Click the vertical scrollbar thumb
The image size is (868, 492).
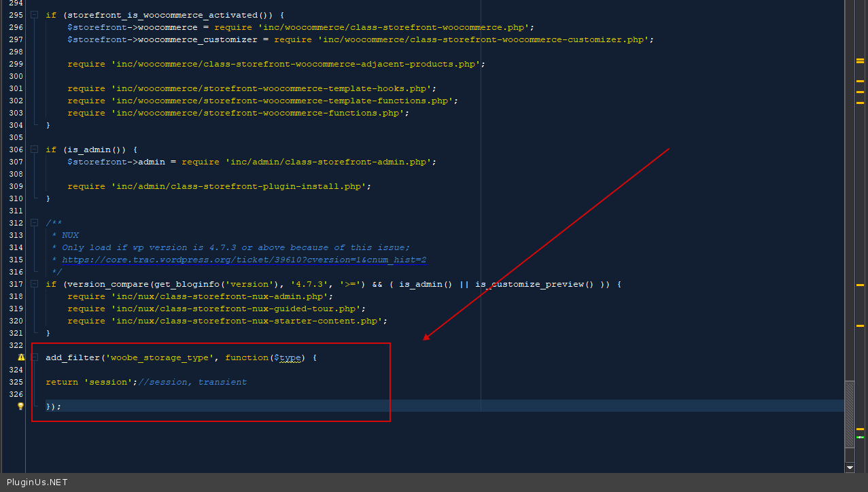pos(850,413)
